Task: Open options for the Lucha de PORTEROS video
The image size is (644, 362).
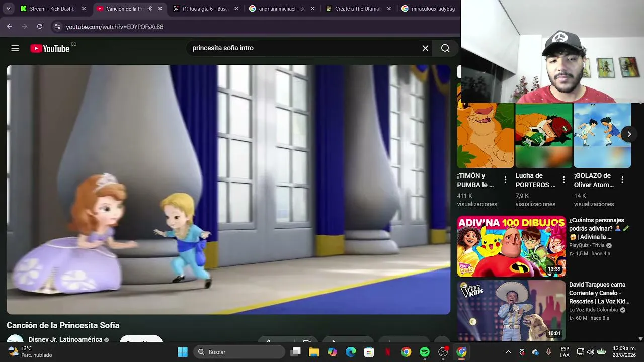Action: 563,180
